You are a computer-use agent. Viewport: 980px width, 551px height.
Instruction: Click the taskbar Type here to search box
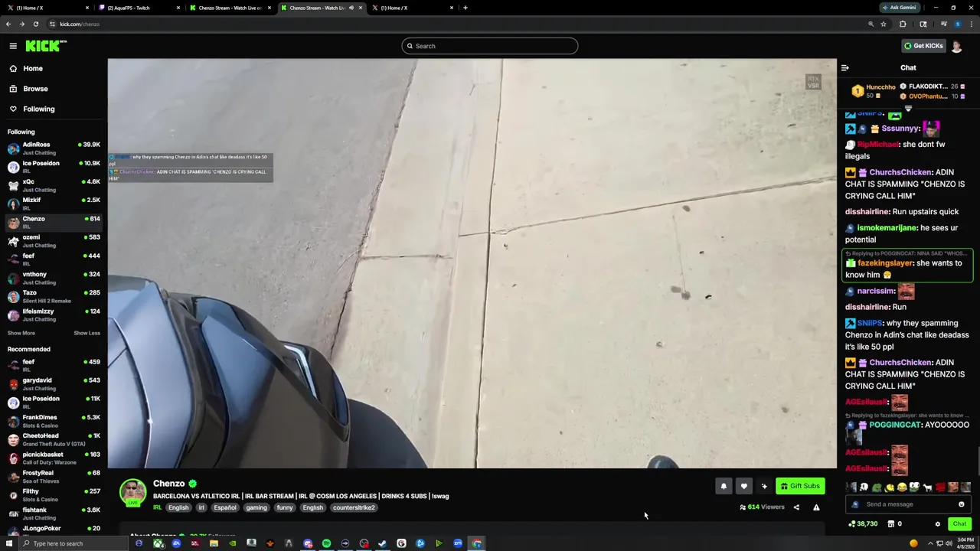[x=73, y=543]
